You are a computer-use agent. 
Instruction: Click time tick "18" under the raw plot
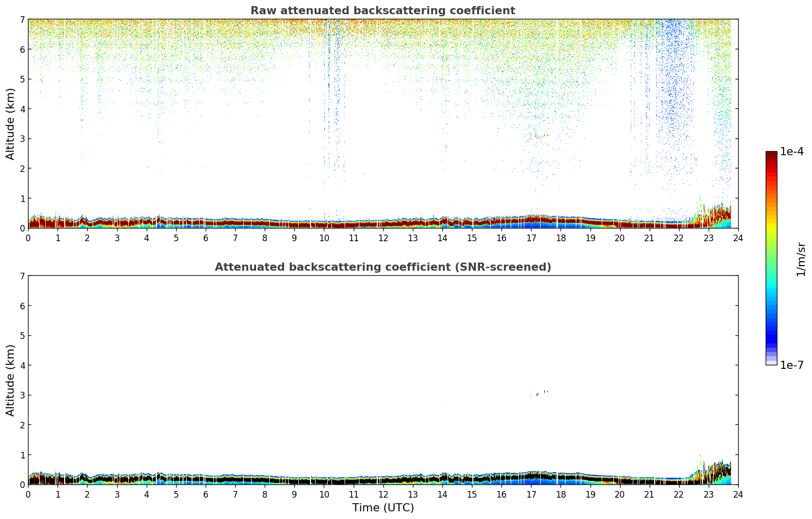pos(561,238)
